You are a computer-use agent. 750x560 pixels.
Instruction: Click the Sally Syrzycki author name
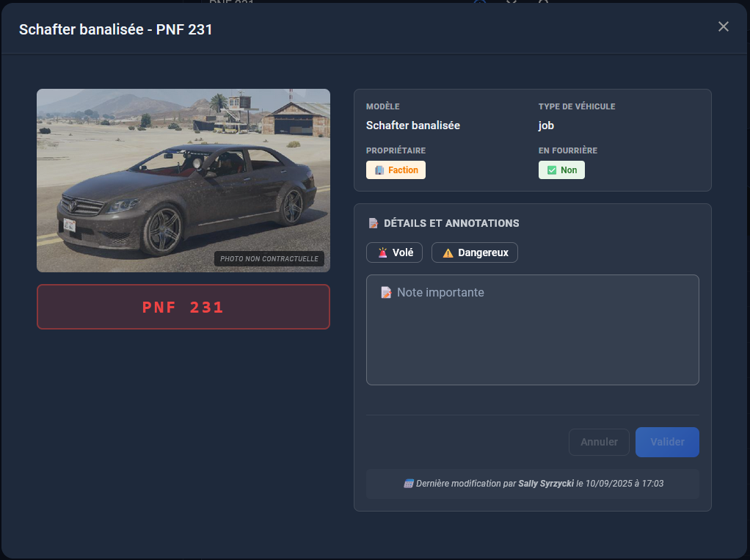(547, 484)
